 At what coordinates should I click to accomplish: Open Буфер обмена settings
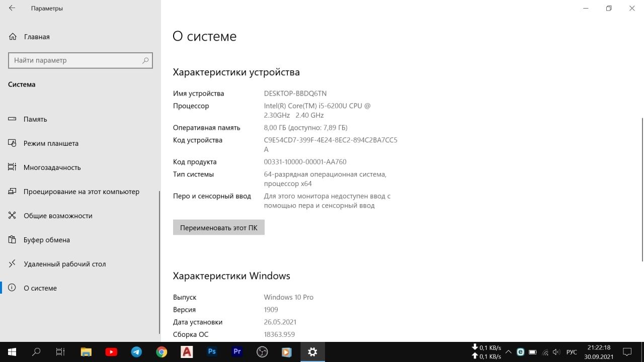pos(79,240)
